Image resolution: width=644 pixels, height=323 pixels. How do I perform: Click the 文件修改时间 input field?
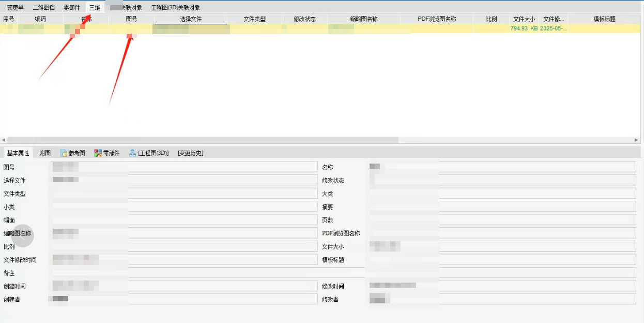(x=182, y=259)
